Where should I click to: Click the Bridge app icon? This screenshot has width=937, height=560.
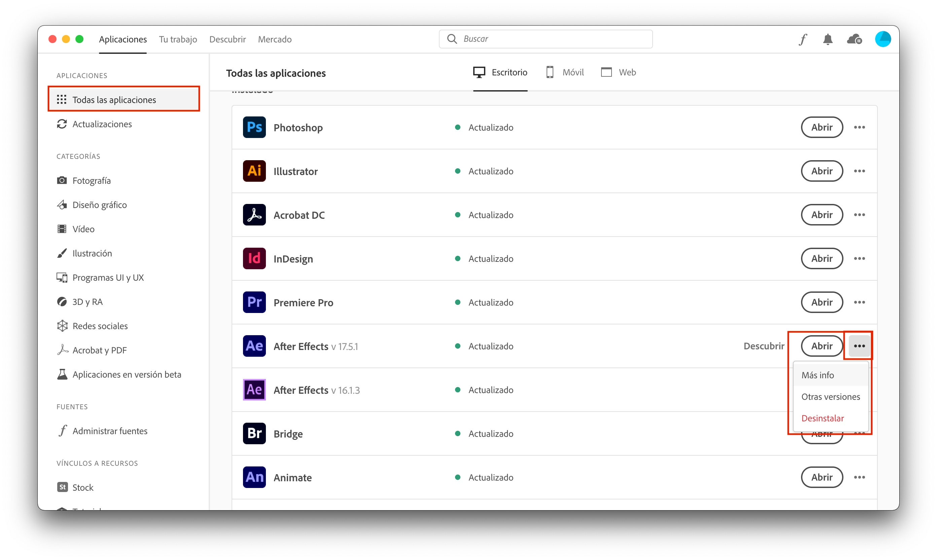coord(254,433)
